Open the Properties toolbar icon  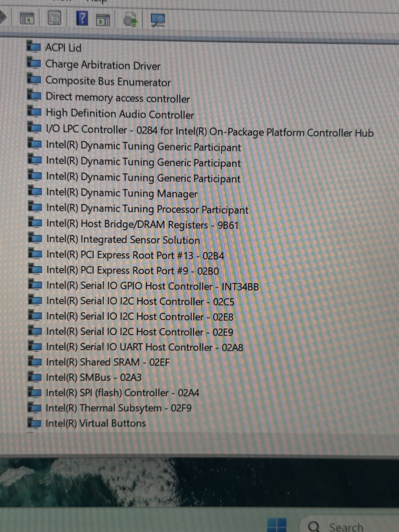pos(54,18)
